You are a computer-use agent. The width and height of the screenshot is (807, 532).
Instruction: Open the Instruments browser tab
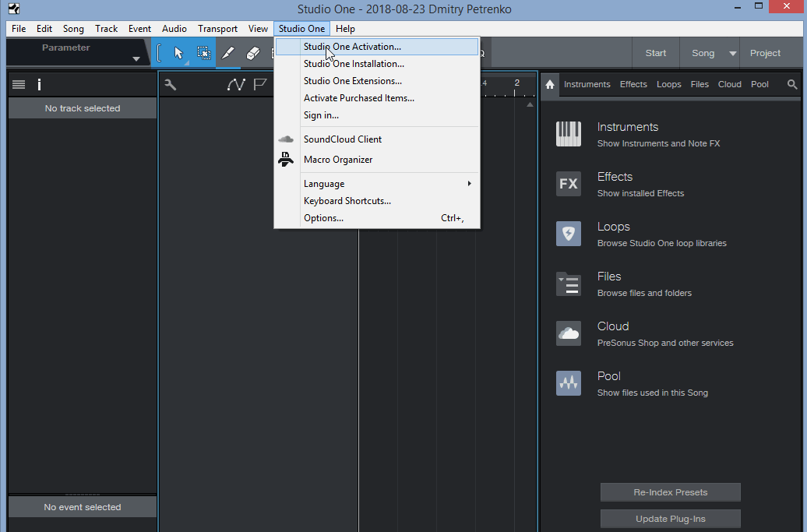587,84
